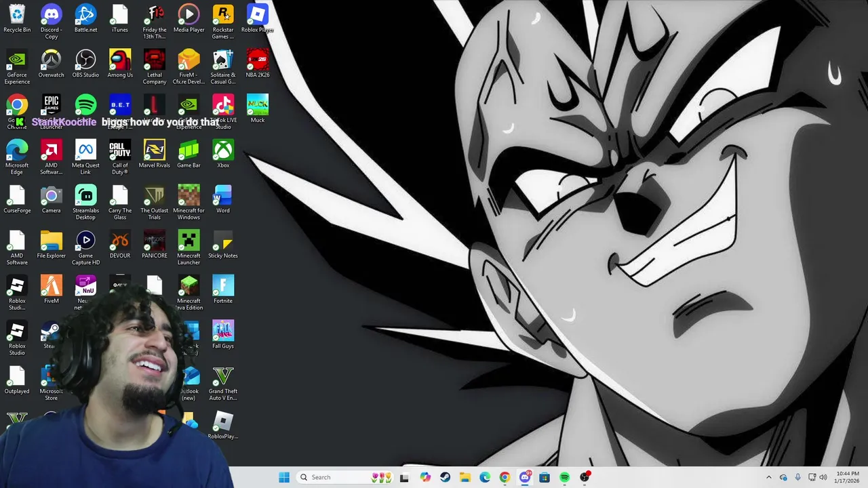Viewport: 868px width, 488px height.
Task: Select the GeForce Experience shortcut beside Overwatch
Action: [17, 68]
